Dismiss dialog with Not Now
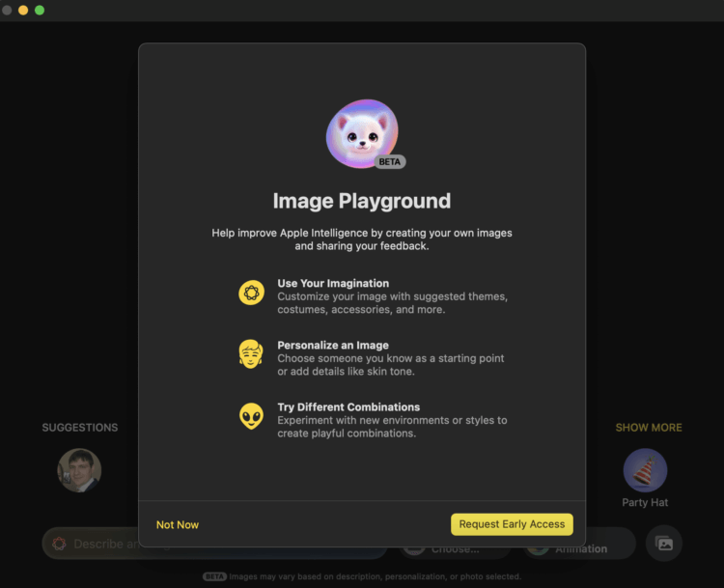The height and width of the screenshot is (588, 724). coord(178,524)
